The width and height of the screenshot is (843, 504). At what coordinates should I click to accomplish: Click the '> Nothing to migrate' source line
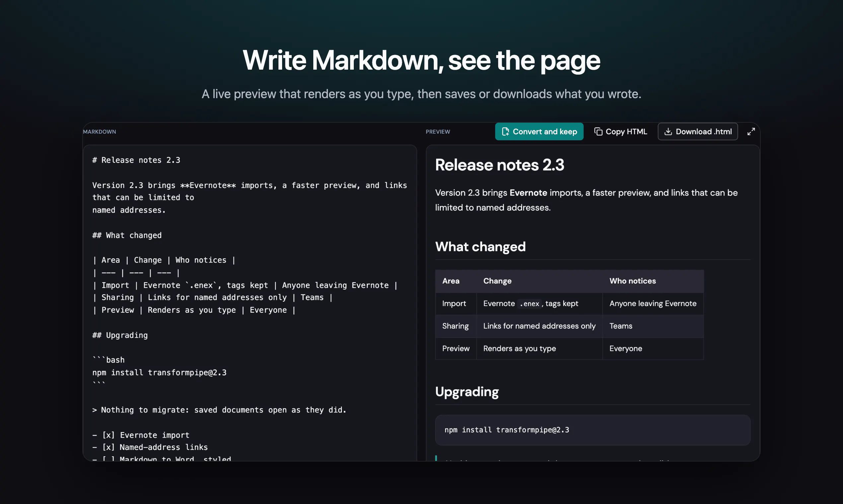(x=219, y=409)
